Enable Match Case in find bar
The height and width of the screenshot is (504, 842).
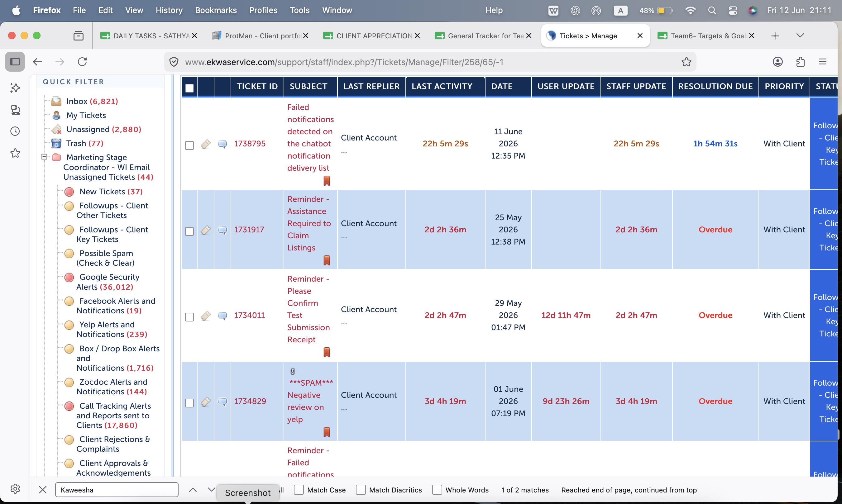tap(299, 490)
